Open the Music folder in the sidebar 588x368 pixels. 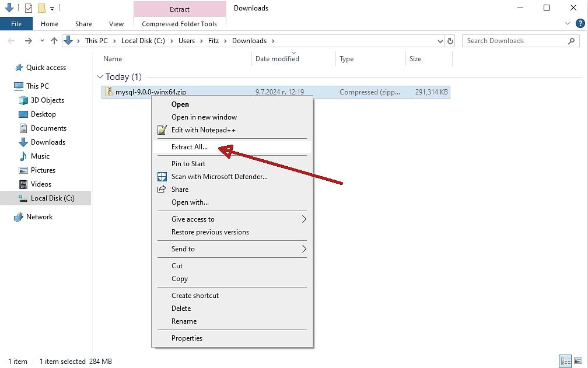(40, 156)
